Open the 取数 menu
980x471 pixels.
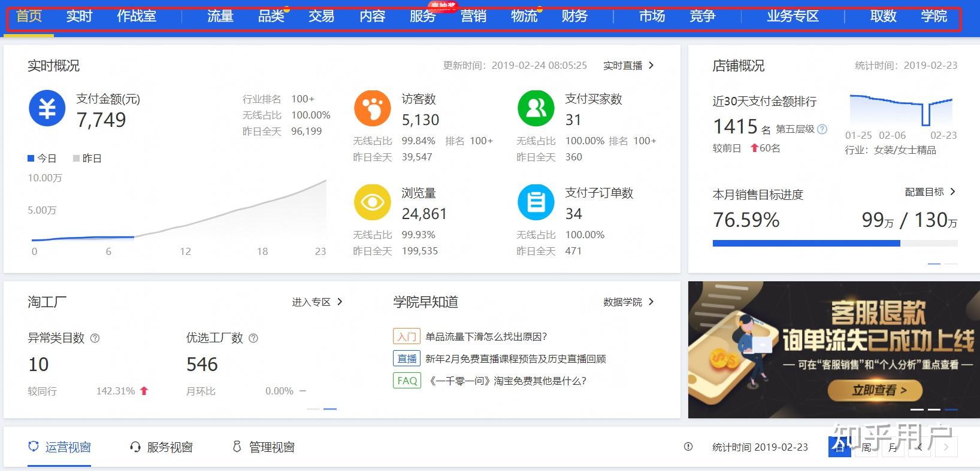[884, 16]
